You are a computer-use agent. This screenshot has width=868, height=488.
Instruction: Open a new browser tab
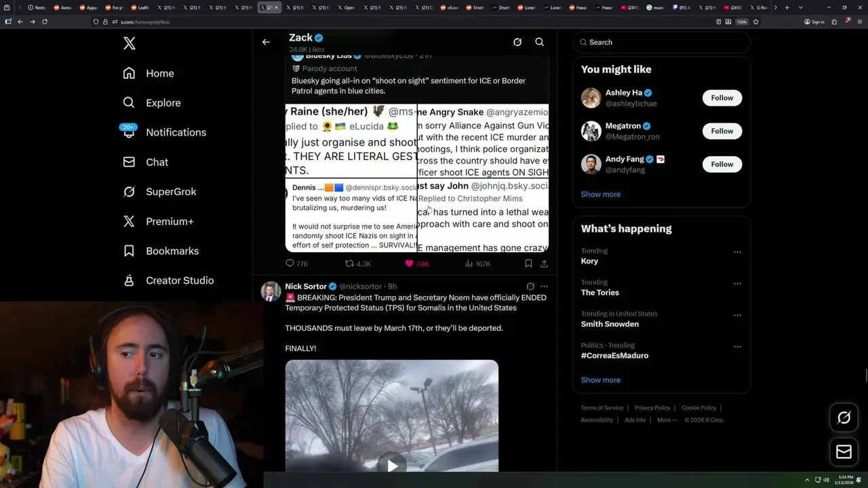coord(787,7)
